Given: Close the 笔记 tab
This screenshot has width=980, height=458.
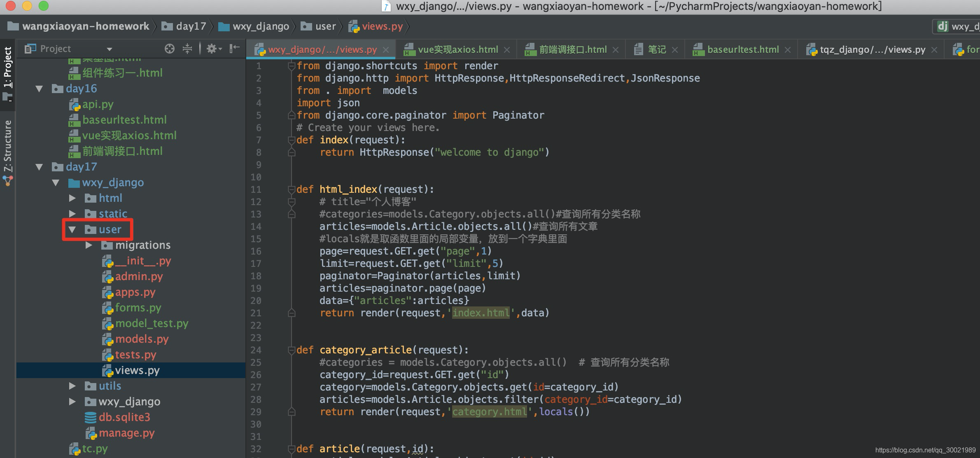Looking at the screenshot, I should (x=675, y=50).
